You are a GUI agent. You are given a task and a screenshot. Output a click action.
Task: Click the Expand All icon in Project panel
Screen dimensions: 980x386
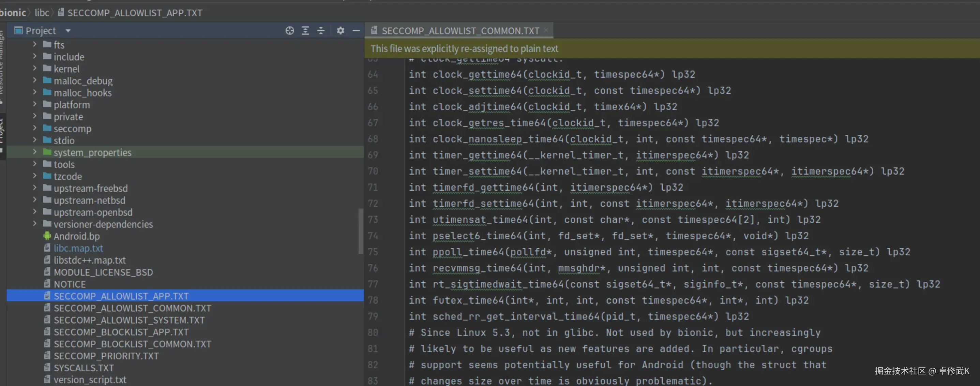pyautogui.click(x=305, y=30)
